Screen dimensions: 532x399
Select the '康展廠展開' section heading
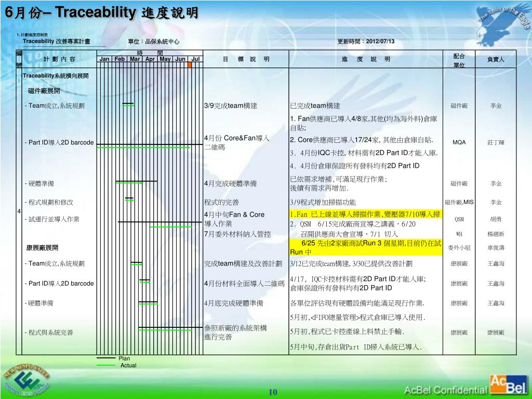pyautogui.click(x=42, y=248)
